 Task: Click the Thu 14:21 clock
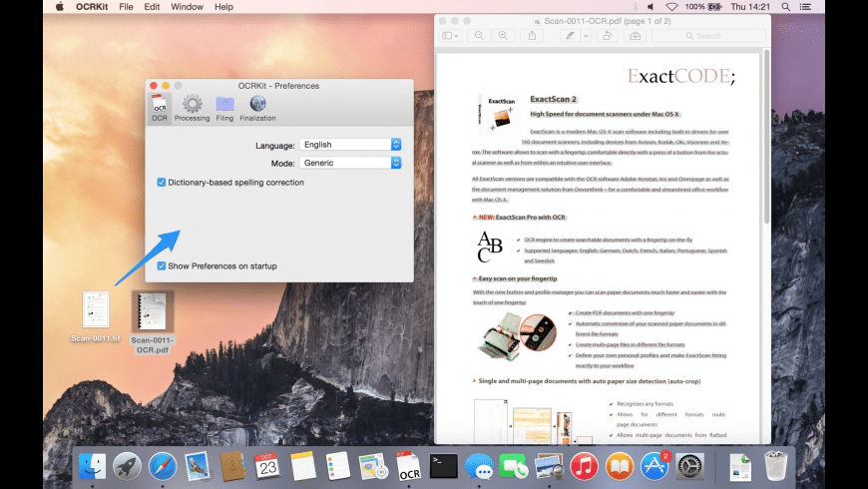tap(750, 7)
